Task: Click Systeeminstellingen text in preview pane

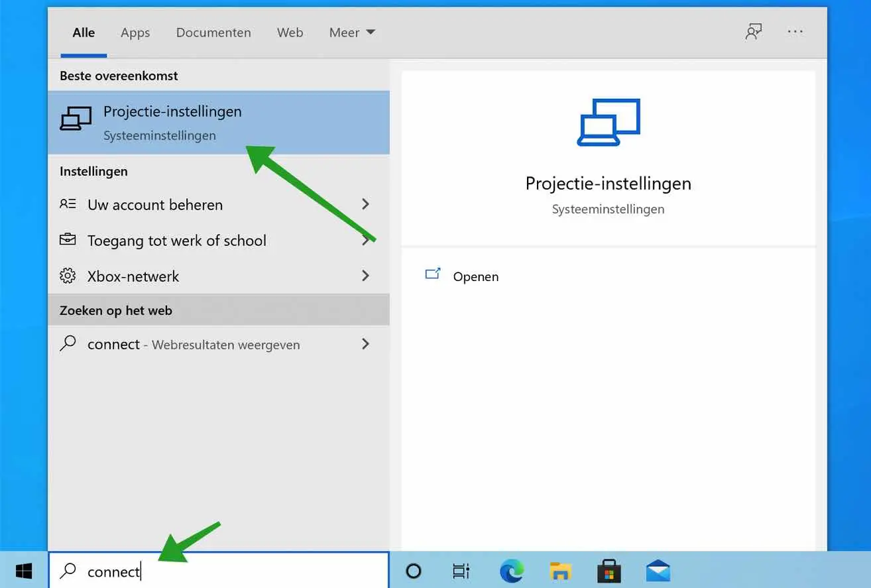Action: (x=609, y=209)
